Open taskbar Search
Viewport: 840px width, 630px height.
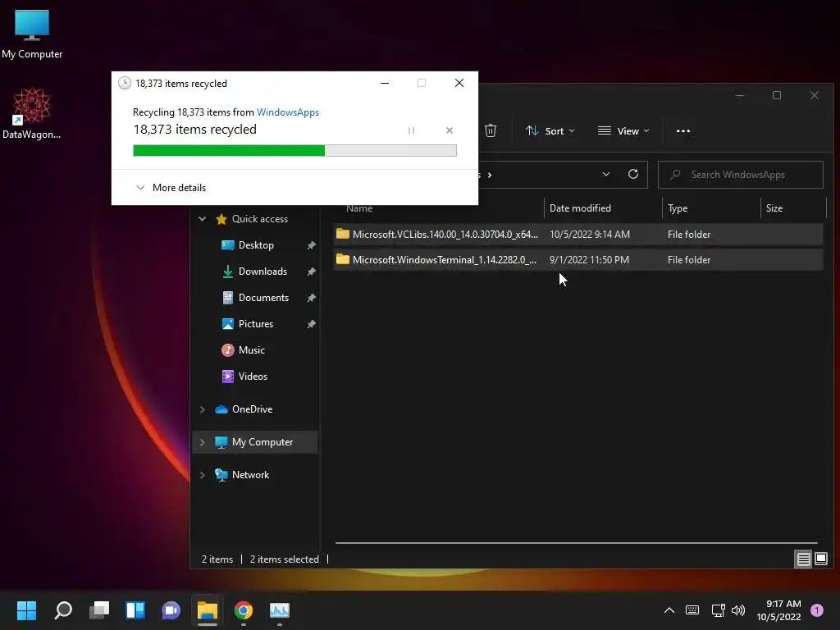click(63, 610)
